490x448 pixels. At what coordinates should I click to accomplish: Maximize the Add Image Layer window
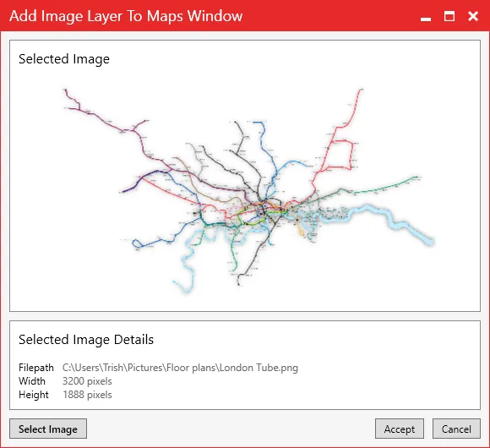(449, 16)
